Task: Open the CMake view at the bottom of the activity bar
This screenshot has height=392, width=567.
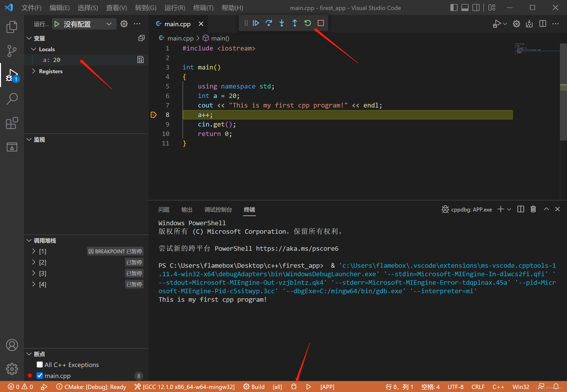Action: tap(12, 147)
